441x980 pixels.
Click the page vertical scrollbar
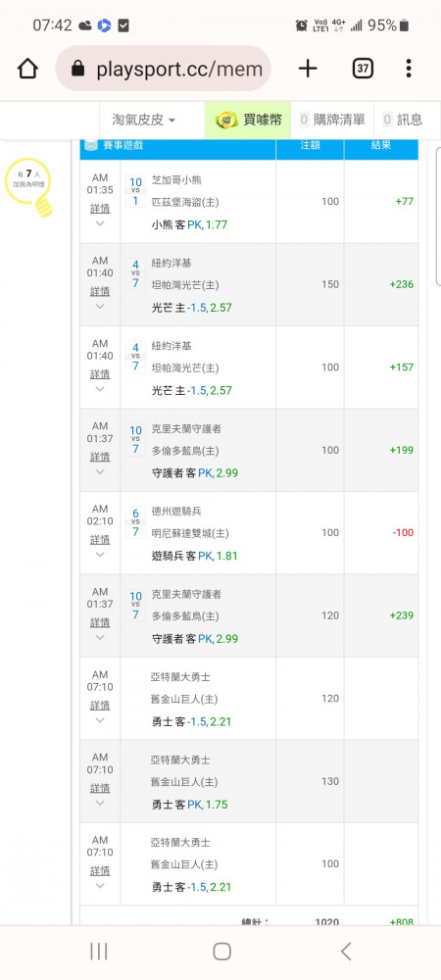pos(438,216)
